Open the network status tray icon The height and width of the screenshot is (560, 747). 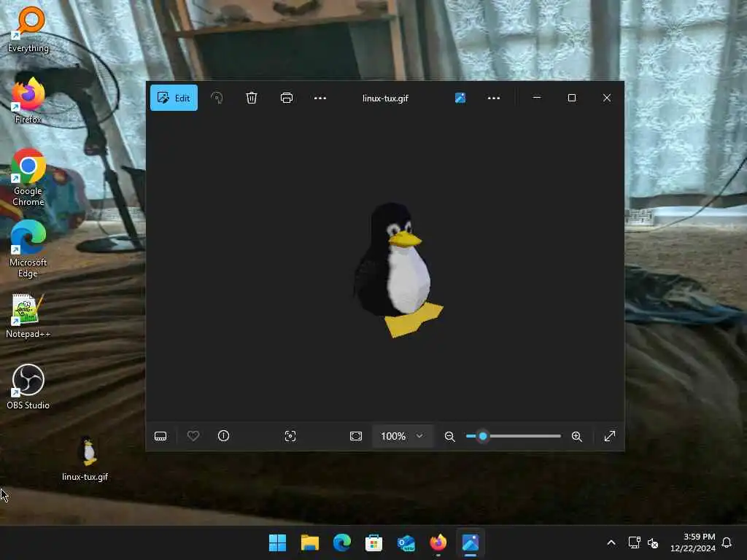(x=634, y=542)
